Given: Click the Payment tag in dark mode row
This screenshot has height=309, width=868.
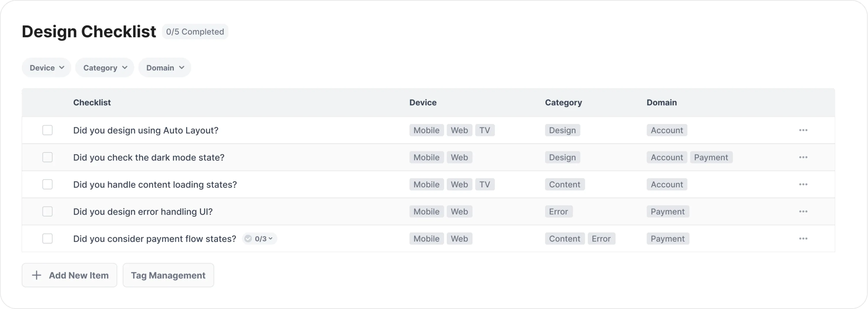Looking at the screenshot, I should click(711, 157).
